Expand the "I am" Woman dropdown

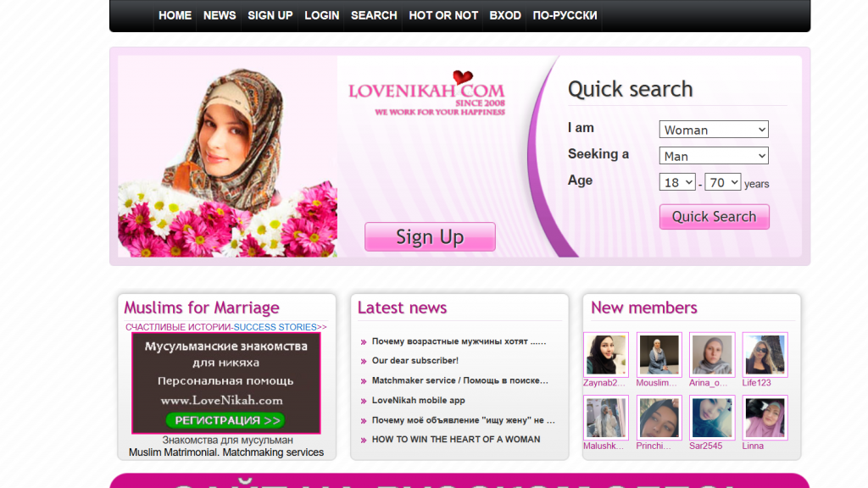[x=714, y=130]
